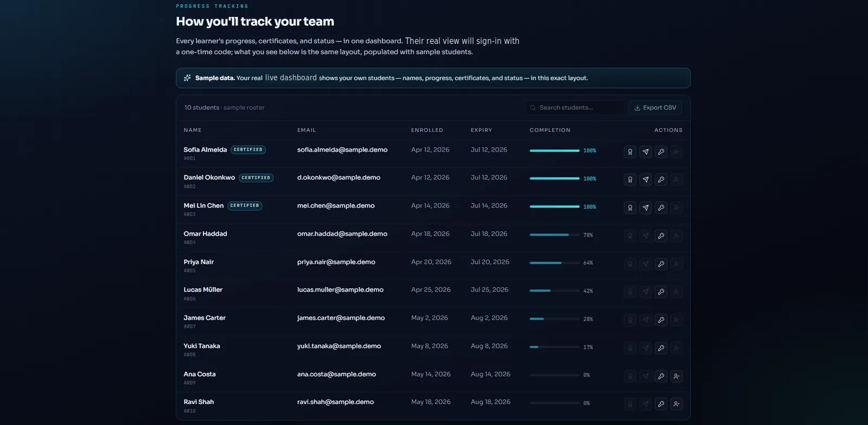Click the key icon for Sofia Almeida
The image size is (868, 425).
pos(661,152)
